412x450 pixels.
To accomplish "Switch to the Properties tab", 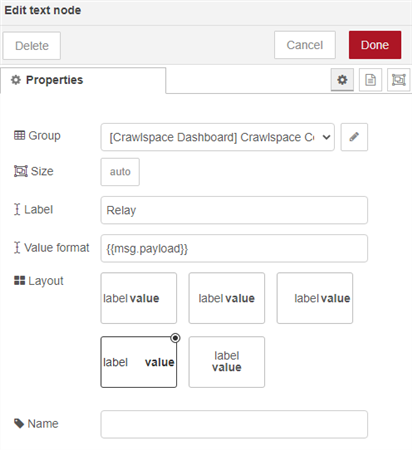I will (83, 80).
